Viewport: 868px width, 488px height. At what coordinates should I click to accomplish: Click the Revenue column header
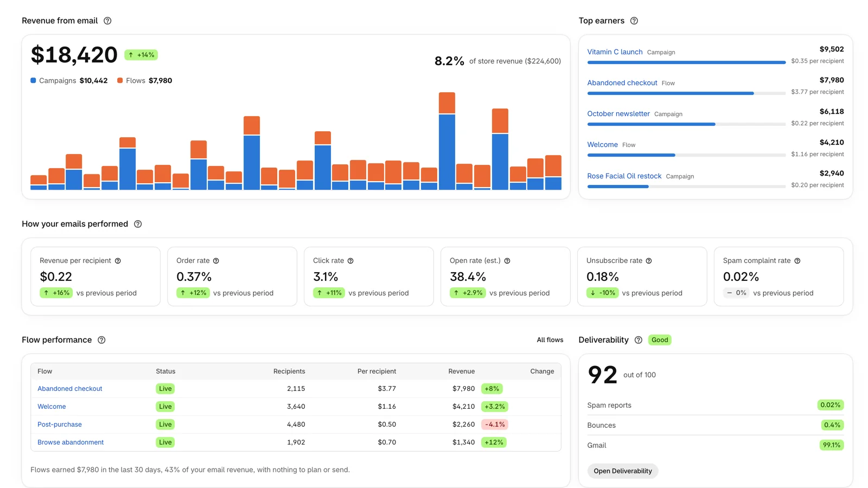pyautogui.click(x=462, y=371)
